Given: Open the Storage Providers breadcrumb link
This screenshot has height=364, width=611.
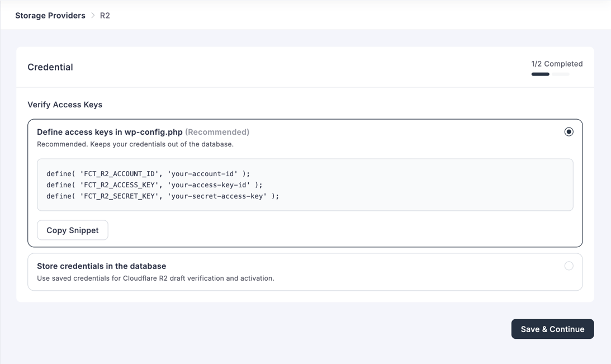Looking at the screenshot, I should (x=50, y=15).
